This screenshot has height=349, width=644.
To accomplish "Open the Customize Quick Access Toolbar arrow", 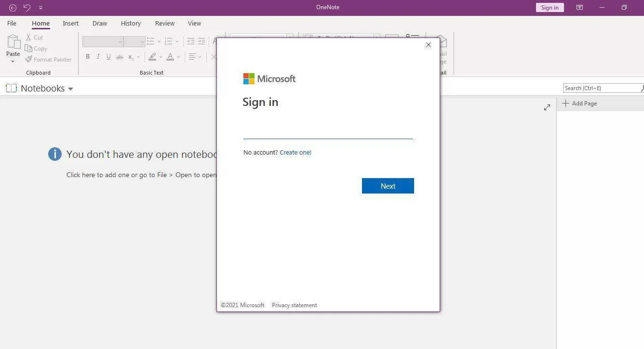I will [40, 8].
